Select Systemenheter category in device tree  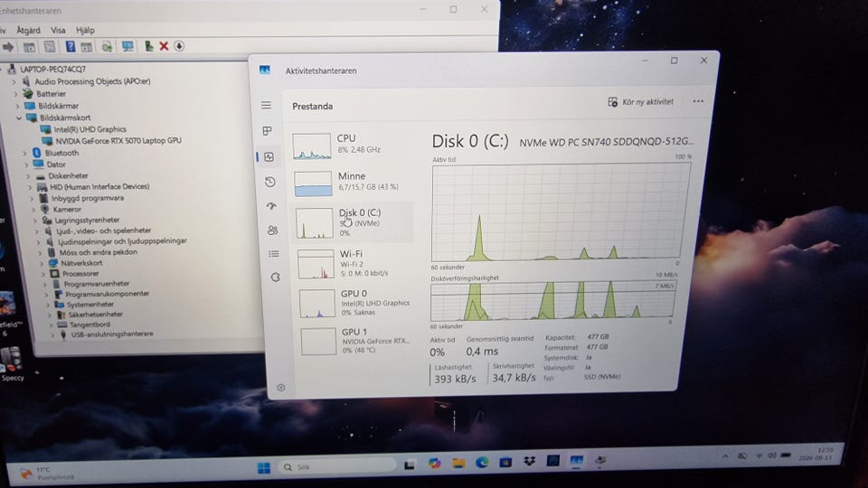coord(90,305)
